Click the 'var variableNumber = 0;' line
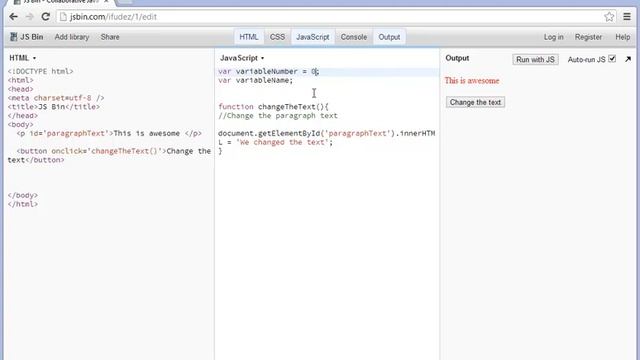The image size is (640, 360). (x=269, y=71)
